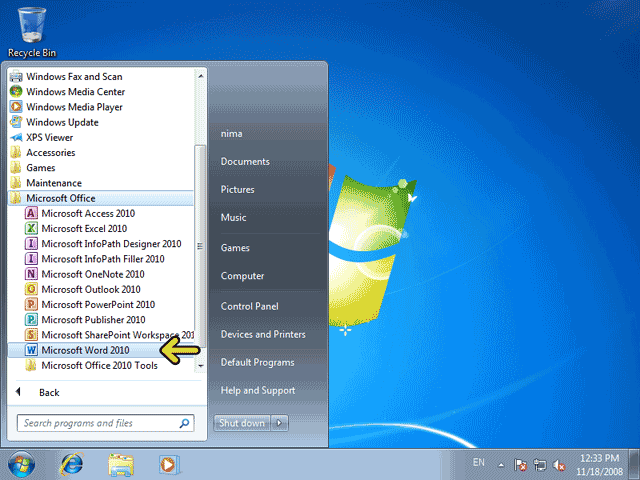The height and width of the screenshot is (480, 640).
Task: Open Microsoft Access 2010
Action: (x=88, y=214)
